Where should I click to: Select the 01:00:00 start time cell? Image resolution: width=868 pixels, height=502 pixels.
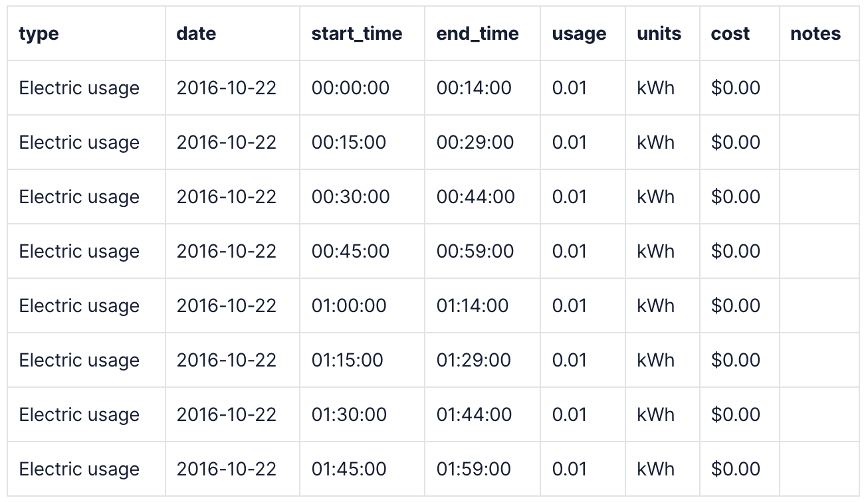349,306
